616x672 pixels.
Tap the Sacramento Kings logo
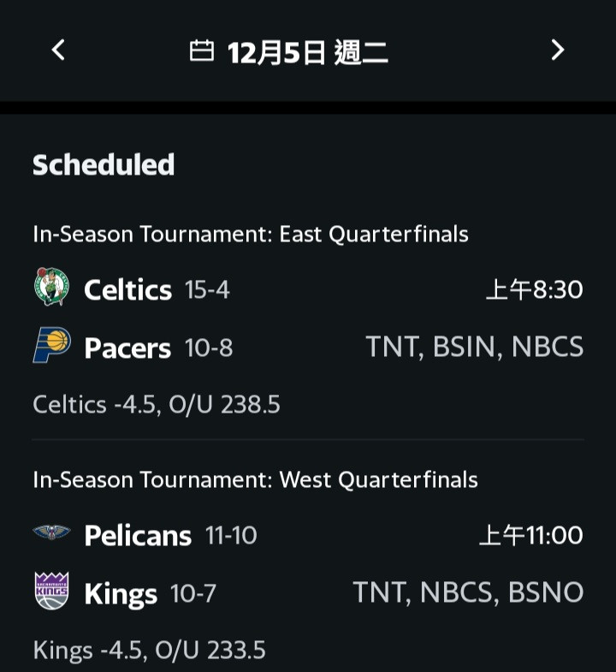click(x=52, y=591)
